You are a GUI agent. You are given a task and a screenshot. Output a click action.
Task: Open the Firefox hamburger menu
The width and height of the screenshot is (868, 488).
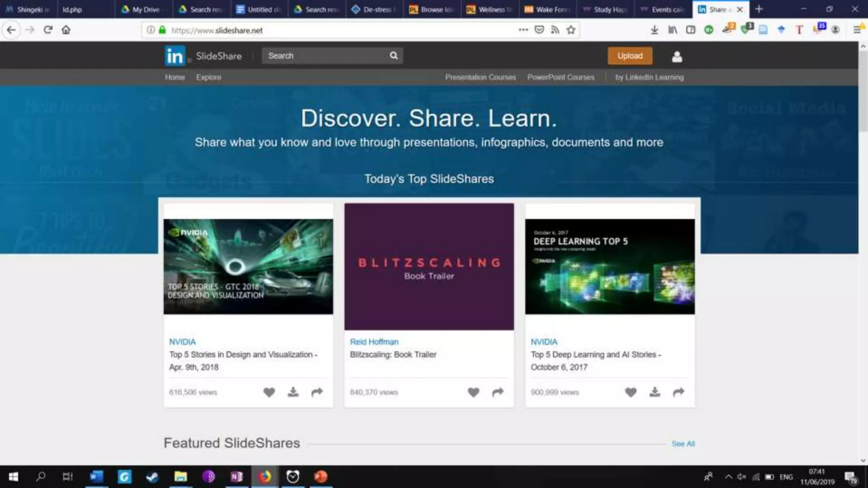tap(857, 30)
